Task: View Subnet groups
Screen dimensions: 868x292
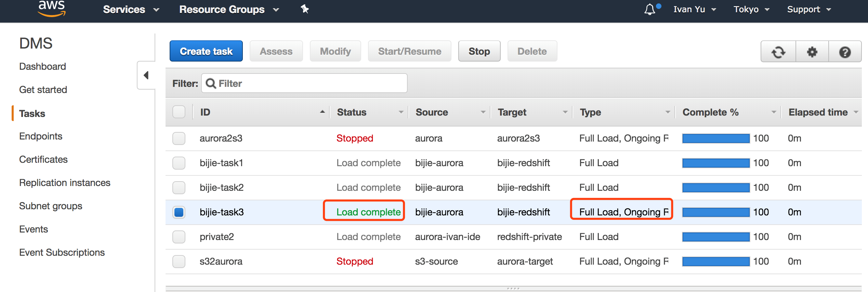Action: coord(51,206)
